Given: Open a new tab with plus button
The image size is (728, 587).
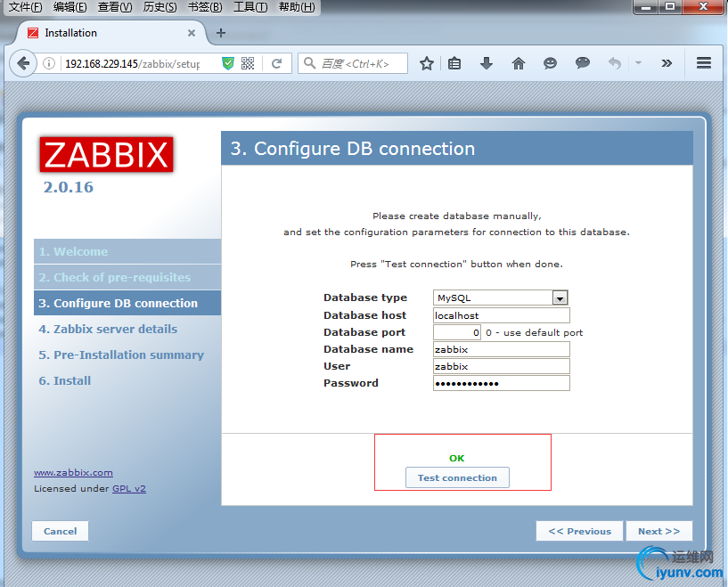Looking at the screenshot, I should point(221,33).
